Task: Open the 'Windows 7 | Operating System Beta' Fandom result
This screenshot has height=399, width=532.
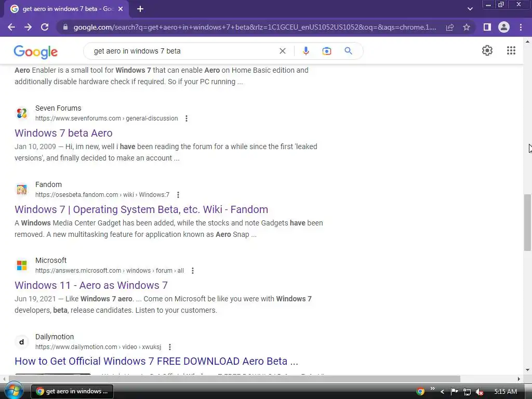Action: point(141,209)
